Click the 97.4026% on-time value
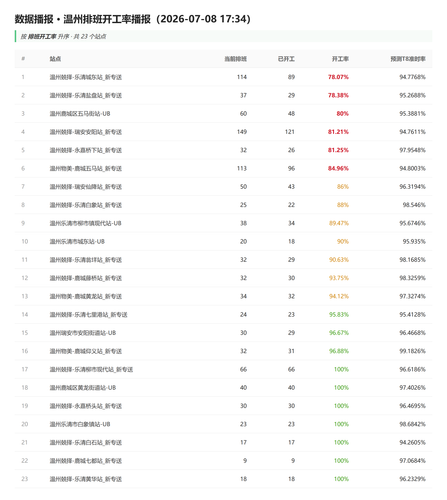Image resolution: width=447 pixels, height=500 pixels. pyautogui.click(x=413, y=388)
